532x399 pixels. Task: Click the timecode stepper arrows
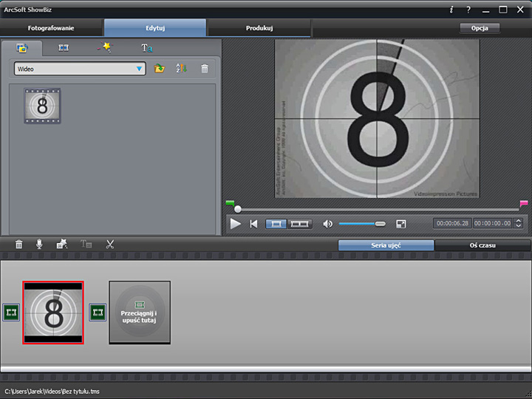coord(518,223)
